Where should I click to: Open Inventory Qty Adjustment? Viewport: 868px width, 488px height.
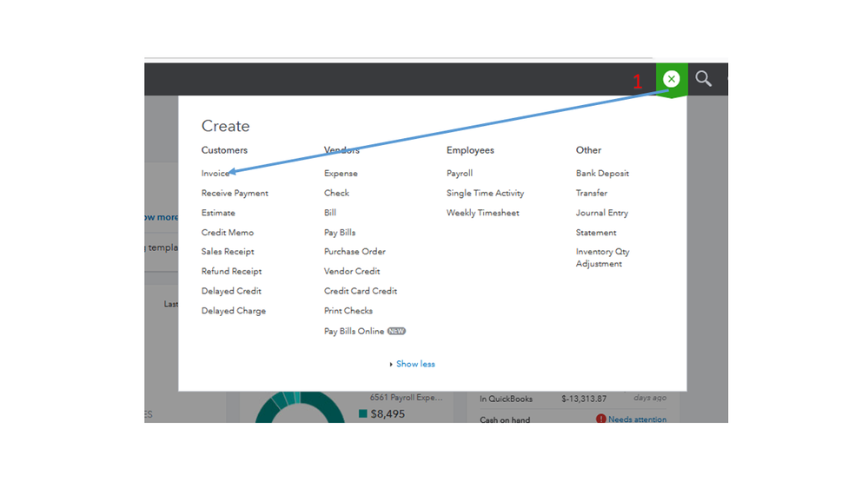click(x=602, y=258)
